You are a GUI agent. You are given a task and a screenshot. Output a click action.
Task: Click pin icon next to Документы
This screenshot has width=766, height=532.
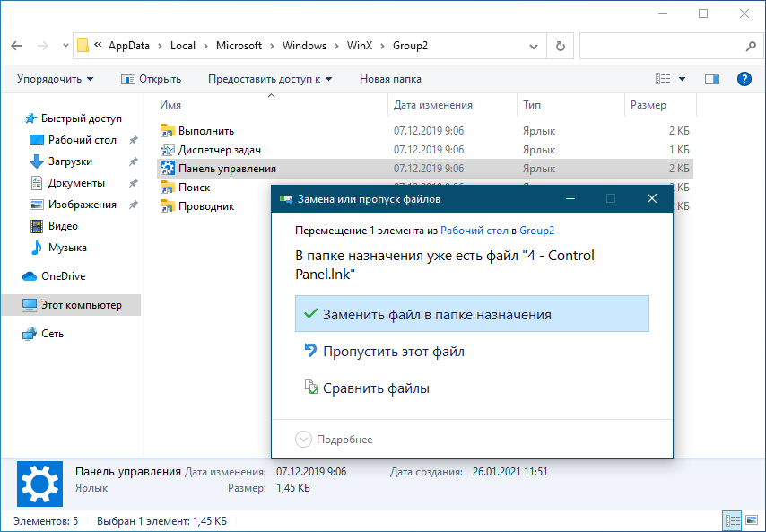click(133, 183)
